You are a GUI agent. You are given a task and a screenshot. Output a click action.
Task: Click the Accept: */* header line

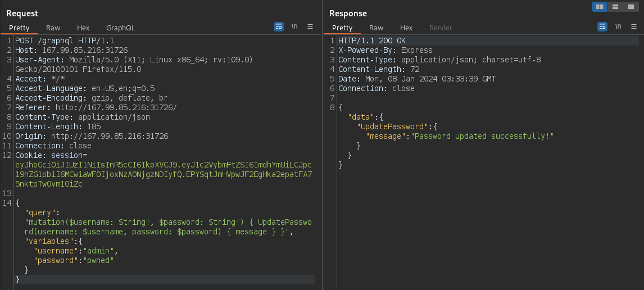point(40,79)
